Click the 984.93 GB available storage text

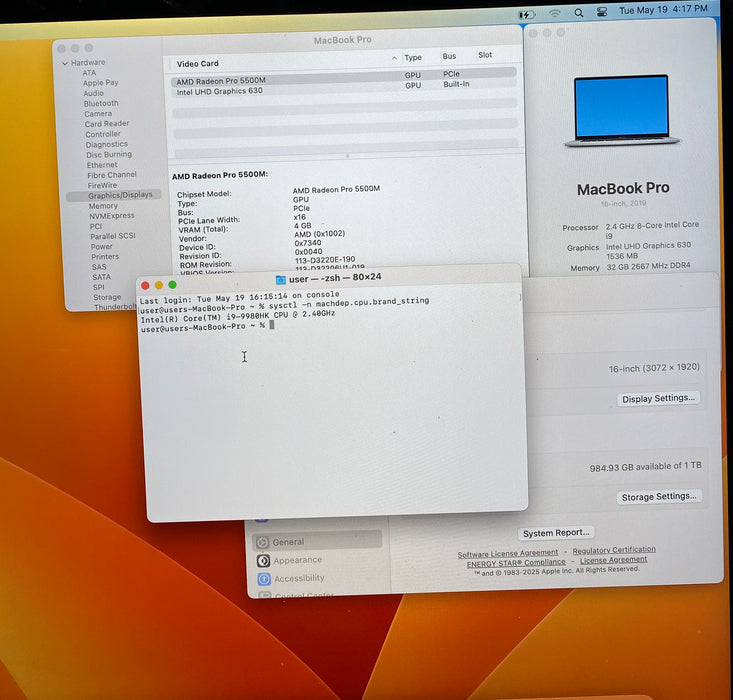click(x=645, y=467)
